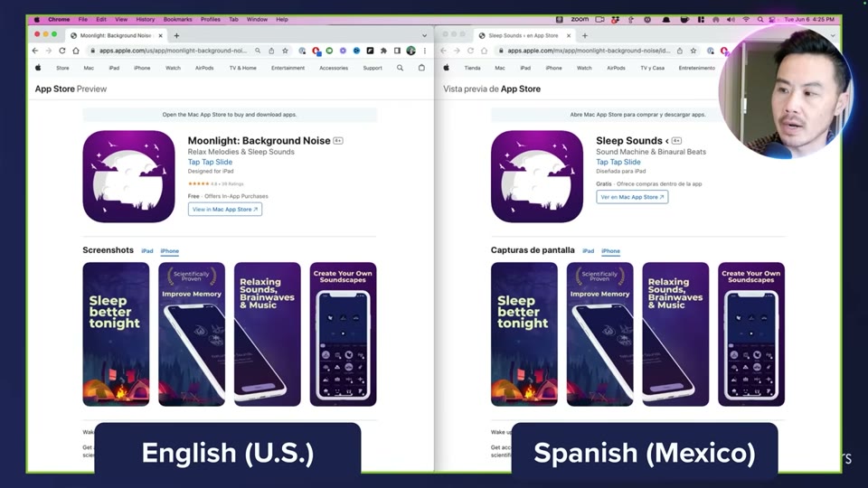Open AirPods in Mexico navigation
The height and width of the screenshot is (488, 868).
point(616,68)
